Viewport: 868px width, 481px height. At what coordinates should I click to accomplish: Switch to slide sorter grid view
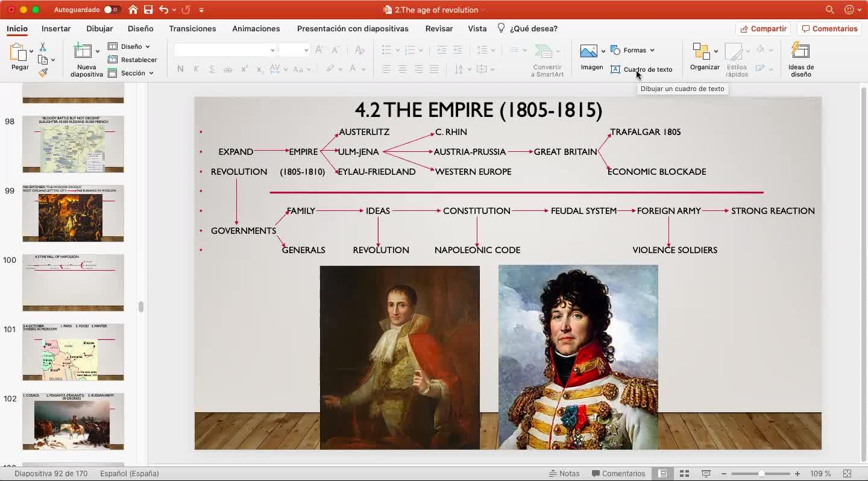click(684, 474)
